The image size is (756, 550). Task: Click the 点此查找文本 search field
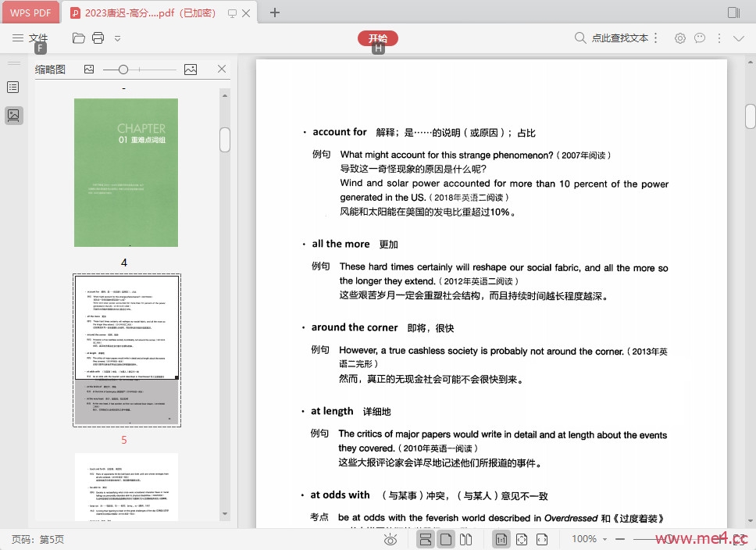pos(620,37)
